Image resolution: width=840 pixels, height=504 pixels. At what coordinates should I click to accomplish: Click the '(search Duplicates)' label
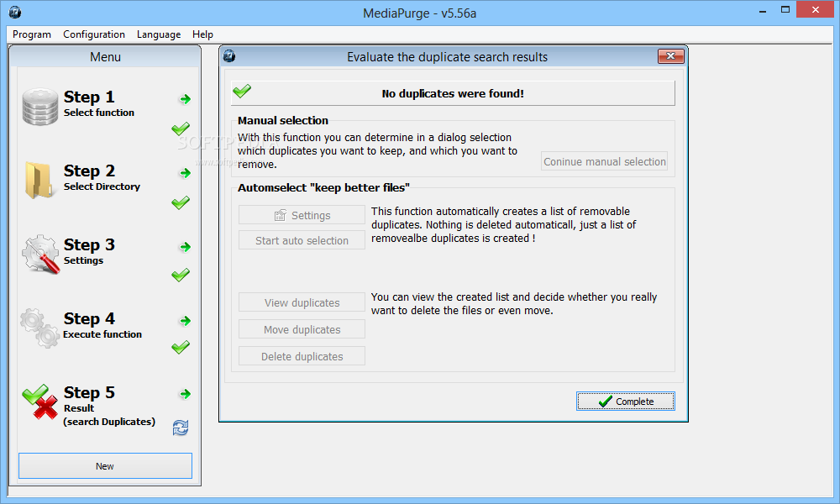click(109, 422)
